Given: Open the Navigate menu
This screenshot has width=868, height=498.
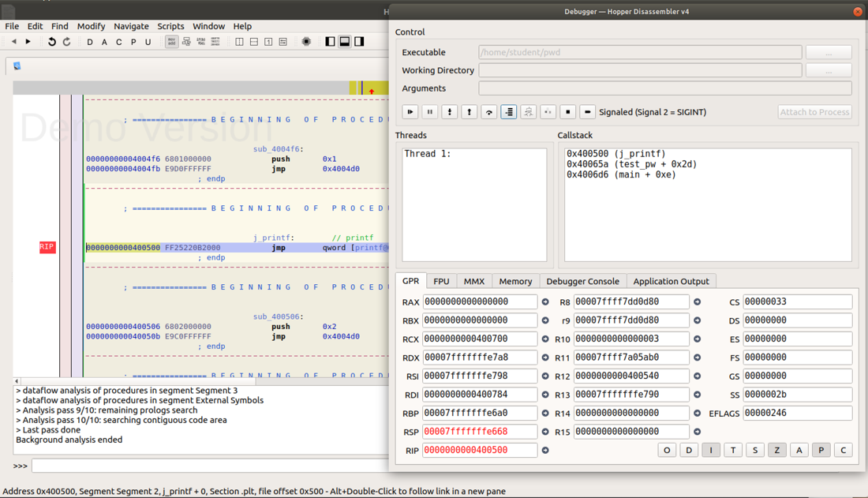Looking at the screenshot, I should 131,26.
